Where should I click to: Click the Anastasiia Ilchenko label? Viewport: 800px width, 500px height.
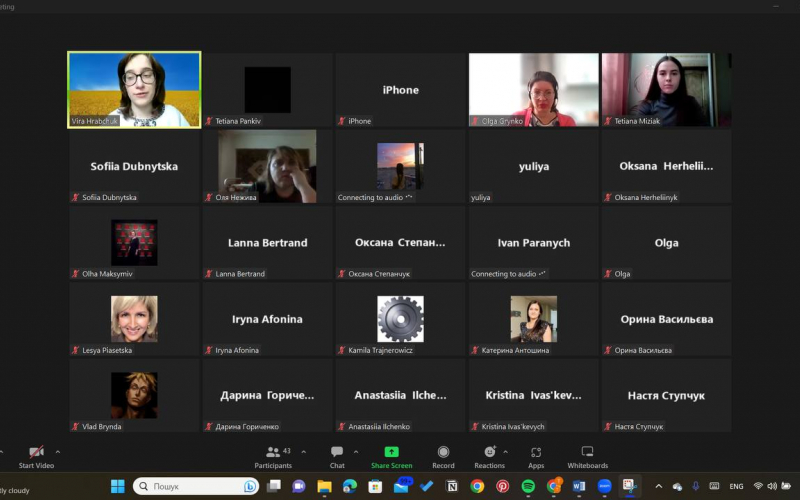pyautogui.click(x=379, y=427)
